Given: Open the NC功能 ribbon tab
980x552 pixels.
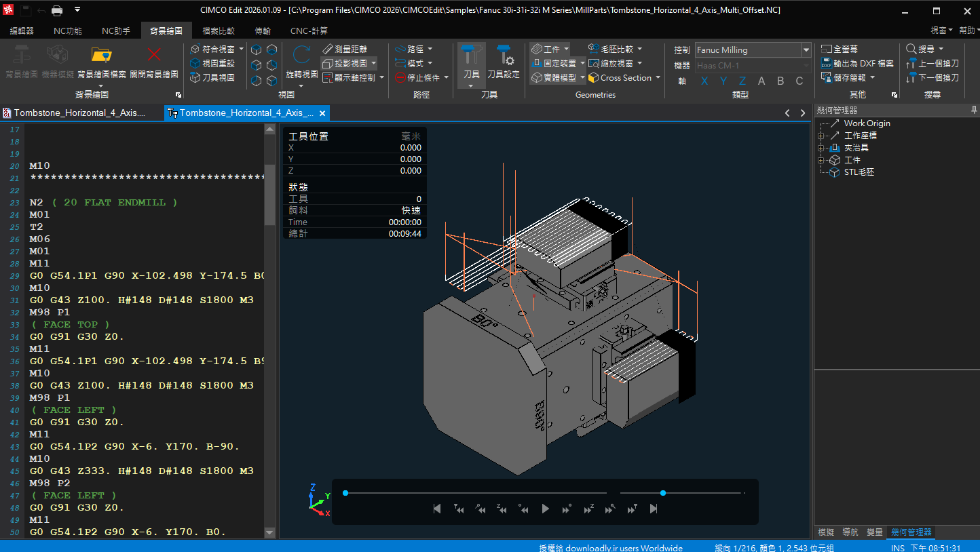Looking at the screenshot, I should pos(68,31).
